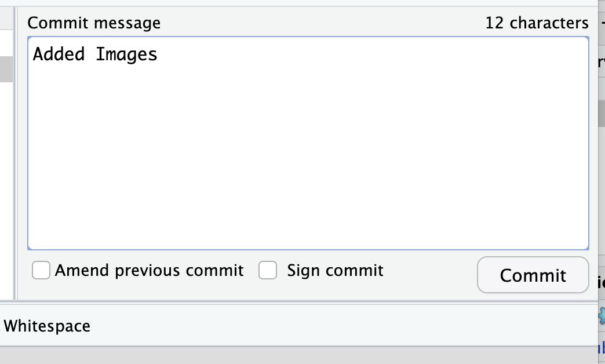Click the "Commit message" heading label

point(94,23)
